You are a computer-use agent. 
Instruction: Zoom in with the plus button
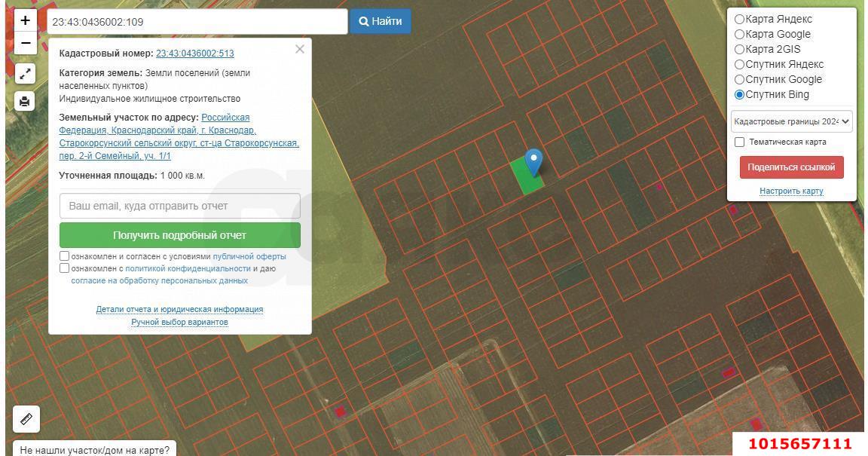pos(25,21)
